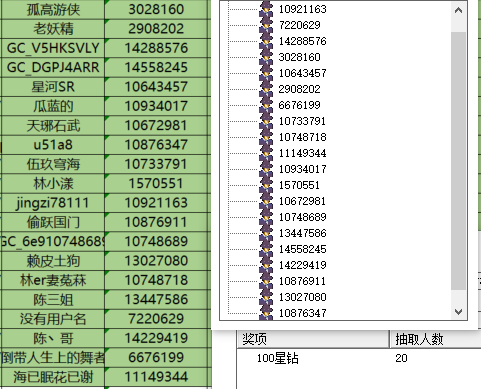The image size is (481, 389).
Task: Click spreadsheet cell 陈三姐
Action: 53,299
